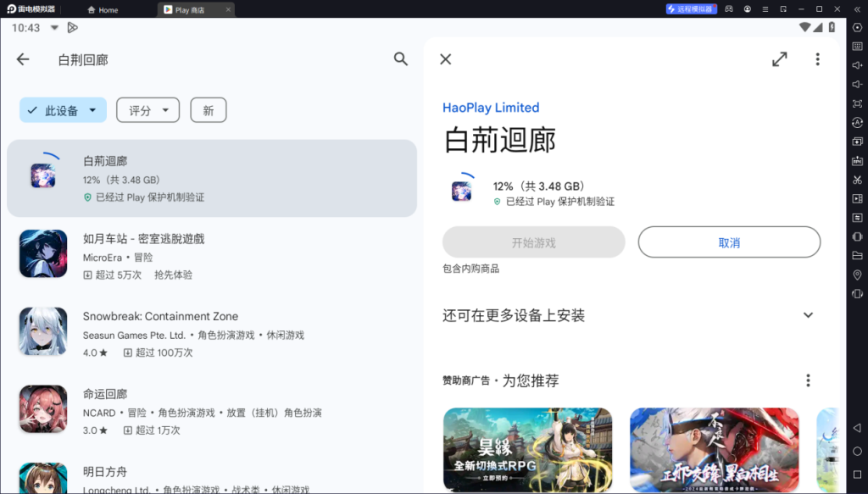This screenshot has width=868, height=494.
Task: Open the virtual location pin icon
Action: [x=857, y=275]
